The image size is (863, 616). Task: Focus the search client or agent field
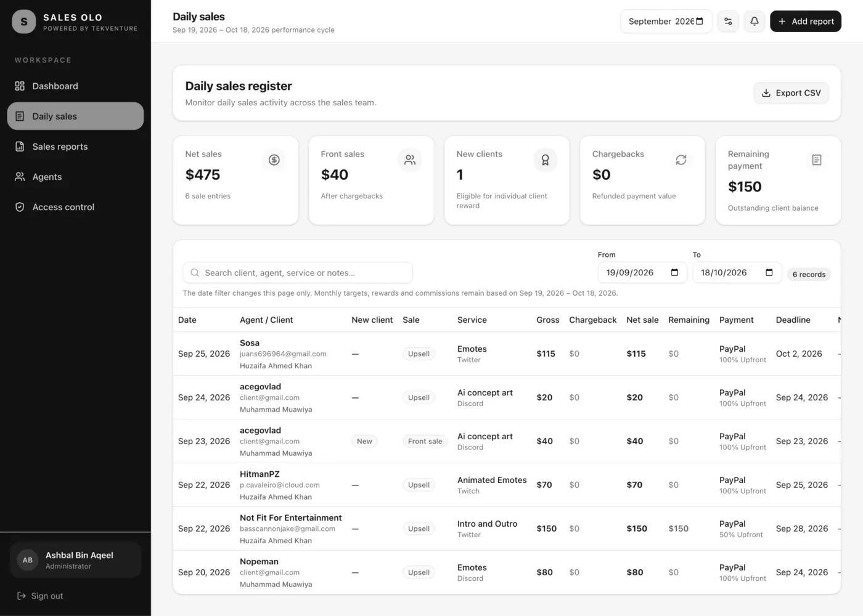click(298, 273)
